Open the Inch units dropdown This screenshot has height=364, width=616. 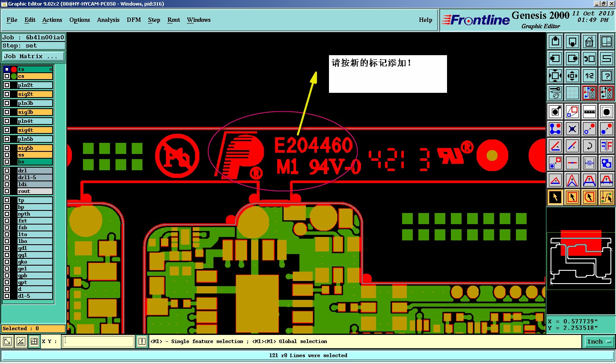(599, 341)
